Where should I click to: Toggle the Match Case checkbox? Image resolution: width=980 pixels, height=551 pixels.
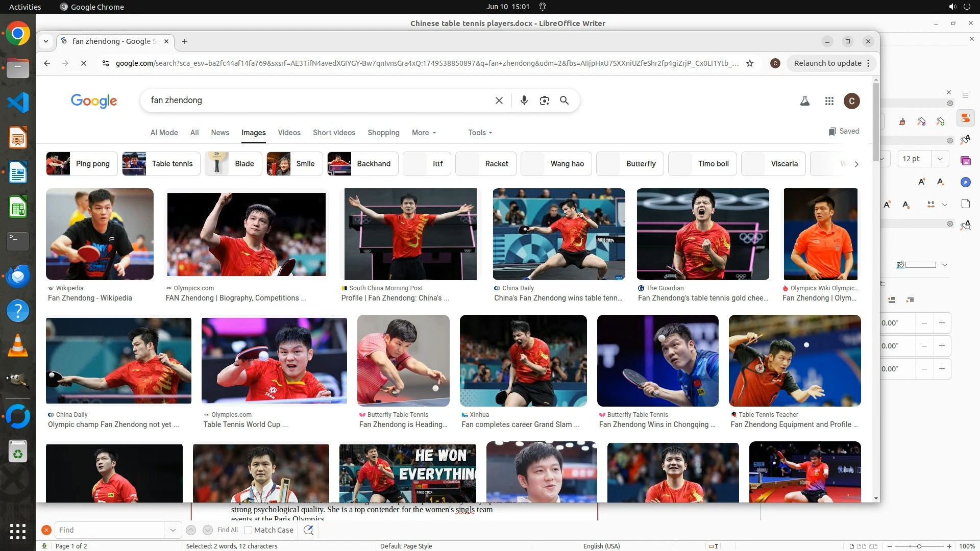coord(248,530)
